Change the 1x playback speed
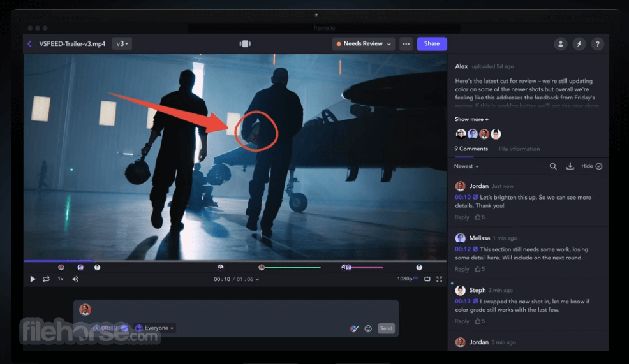Screen dimensions: 629x364 (x=61, y=279)
